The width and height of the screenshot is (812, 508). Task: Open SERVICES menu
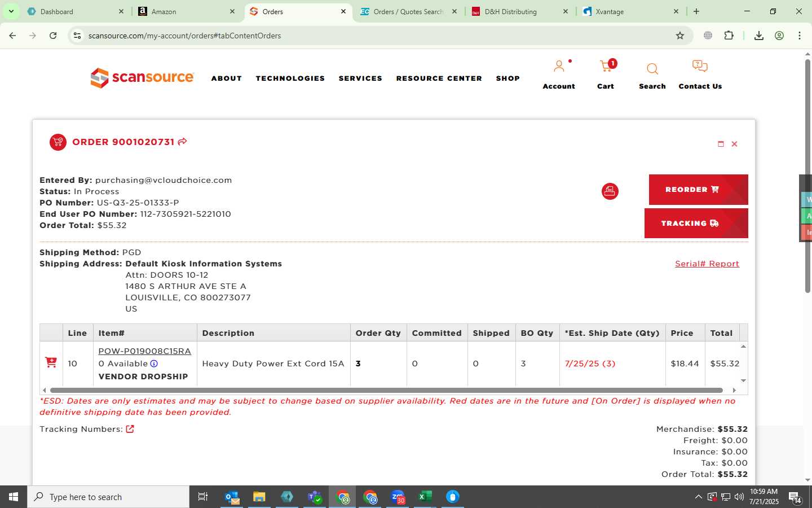click(x=360, y=78)
